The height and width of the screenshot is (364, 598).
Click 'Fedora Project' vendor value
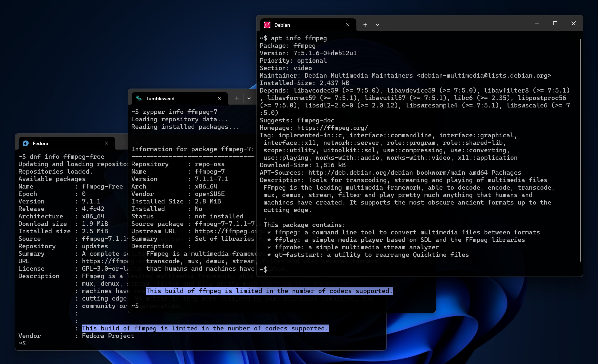click(x=108, y=336)
